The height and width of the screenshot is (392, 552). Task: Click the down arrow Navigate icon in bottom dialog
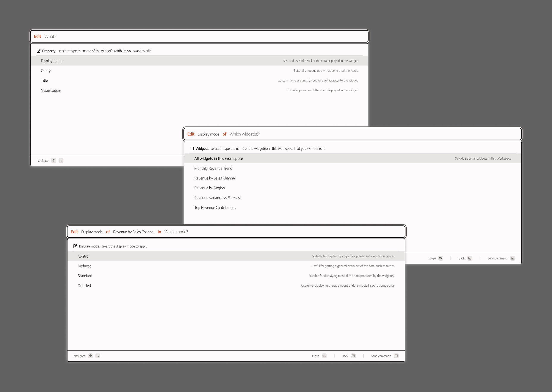tap(98, 356)
